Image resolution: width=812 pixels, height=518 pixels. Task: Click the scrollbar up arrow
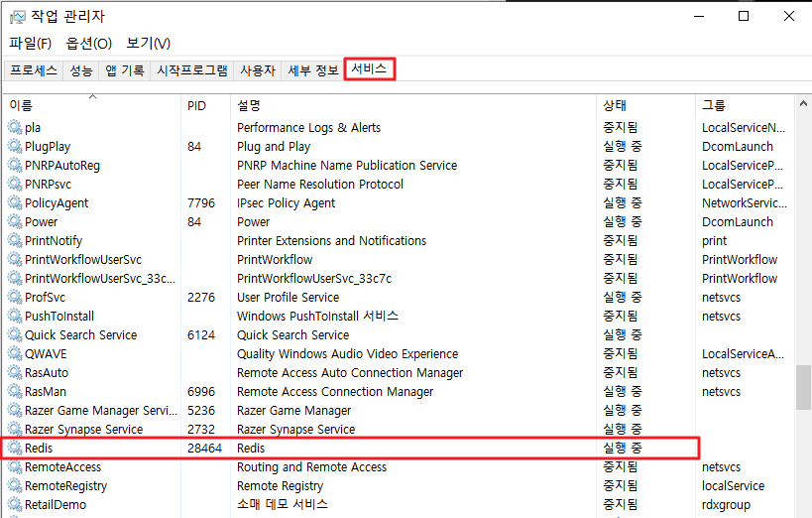point(803,104)
